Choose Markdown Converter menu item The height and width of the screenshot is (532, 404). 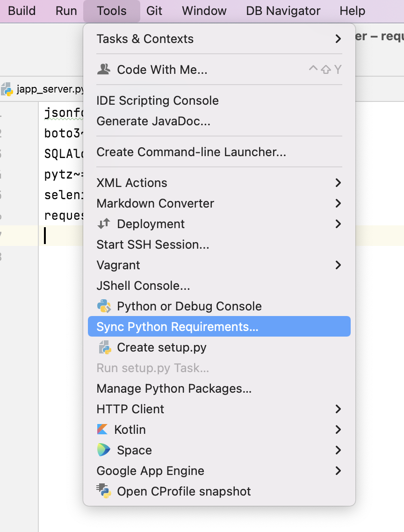point(219,203)
